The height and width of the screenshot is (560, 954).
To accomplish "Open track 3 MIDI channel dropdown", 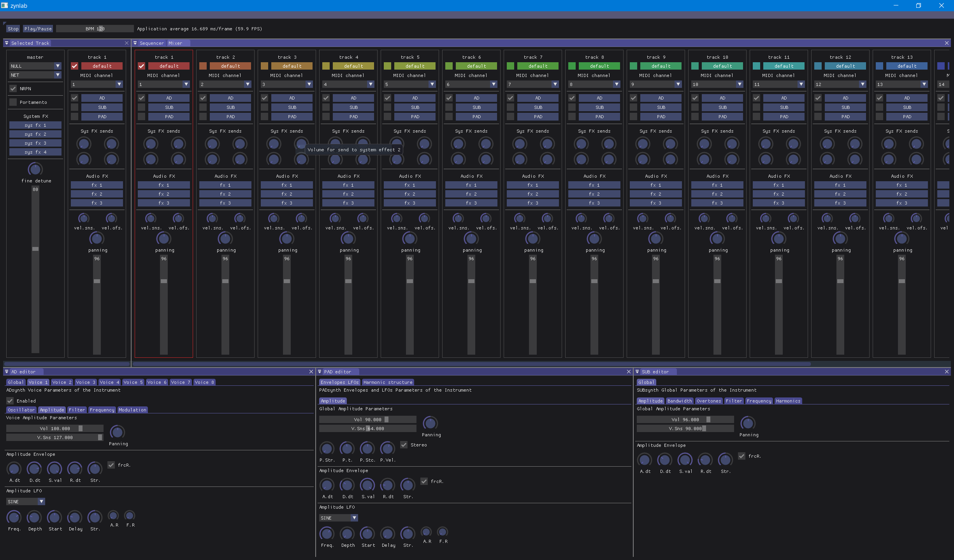I will (287, 84).
